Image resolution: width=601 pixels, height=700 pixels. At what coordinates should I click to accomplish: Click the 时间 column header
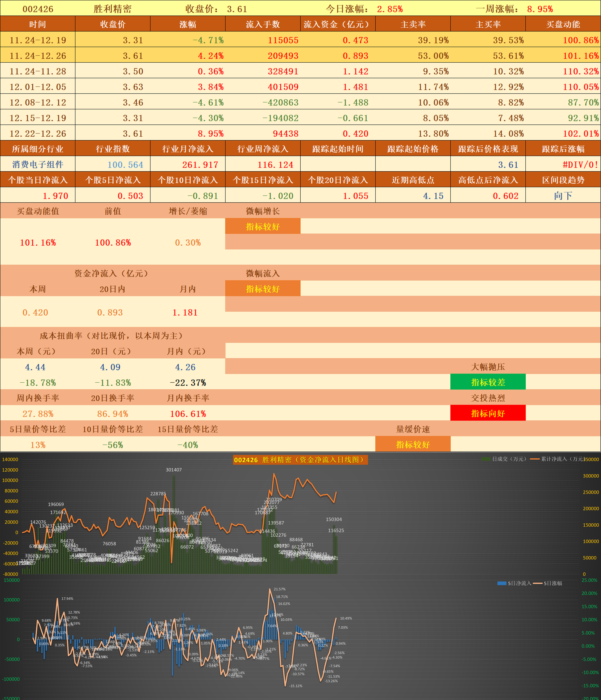coord(37,24)
